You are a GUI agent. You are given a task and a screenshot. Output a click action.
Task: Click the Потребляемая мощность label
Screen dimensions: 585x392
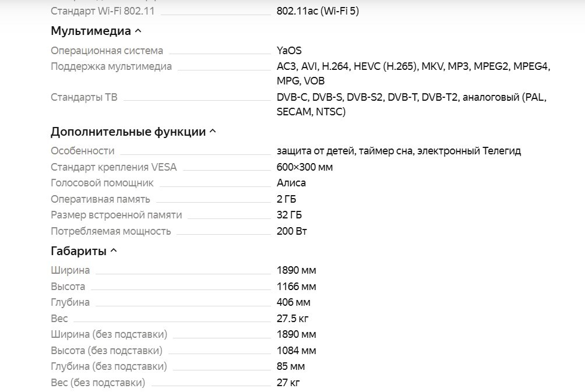(111, 231)
